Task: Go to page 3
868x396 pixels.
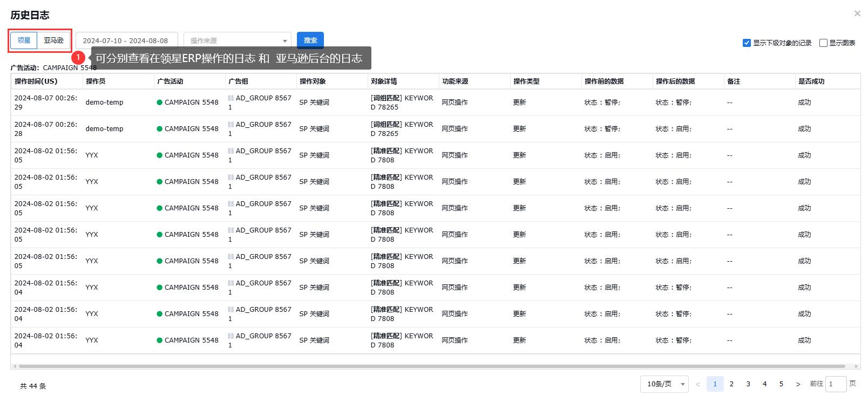Action: click(x=748, y=384)
